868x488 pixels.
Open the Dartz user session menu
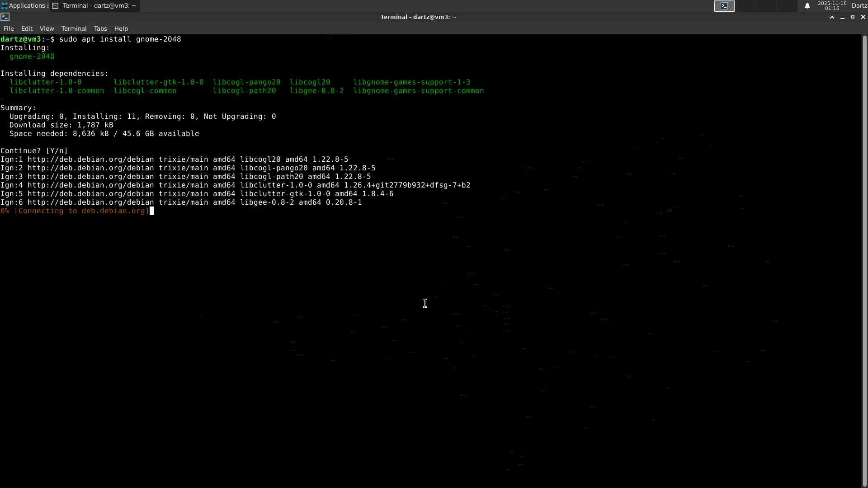(859, 6)
